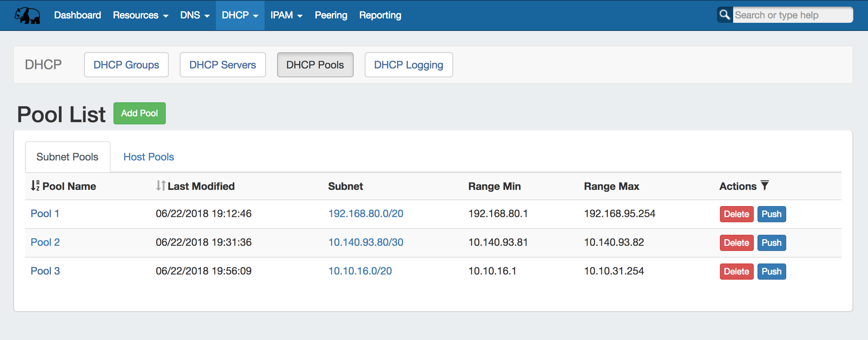Open the Reporting menu item
This screenshot has width=868, height=340.
click(380, 15)
